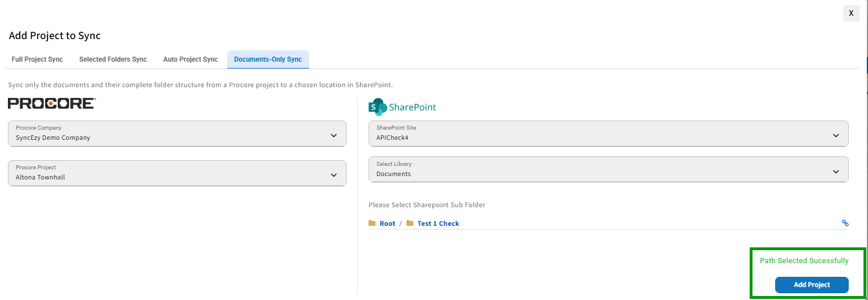Click the Test 1 Check folder icon
Image resolution: width=868 pixels, height=300 pixels.
coord(410,224)
